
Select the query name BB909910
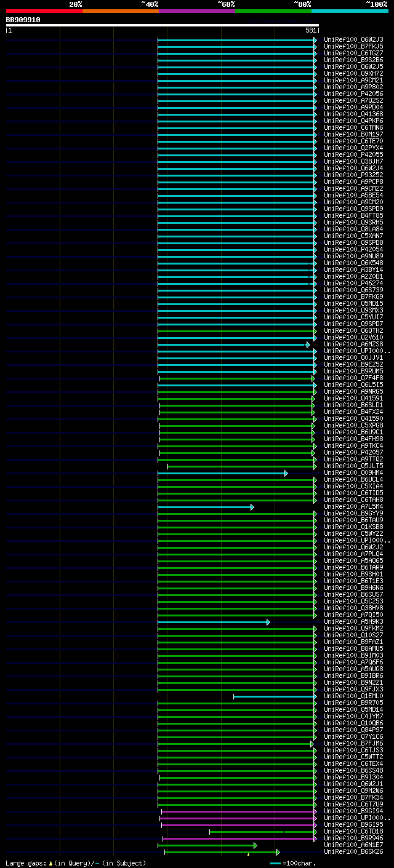23,20
